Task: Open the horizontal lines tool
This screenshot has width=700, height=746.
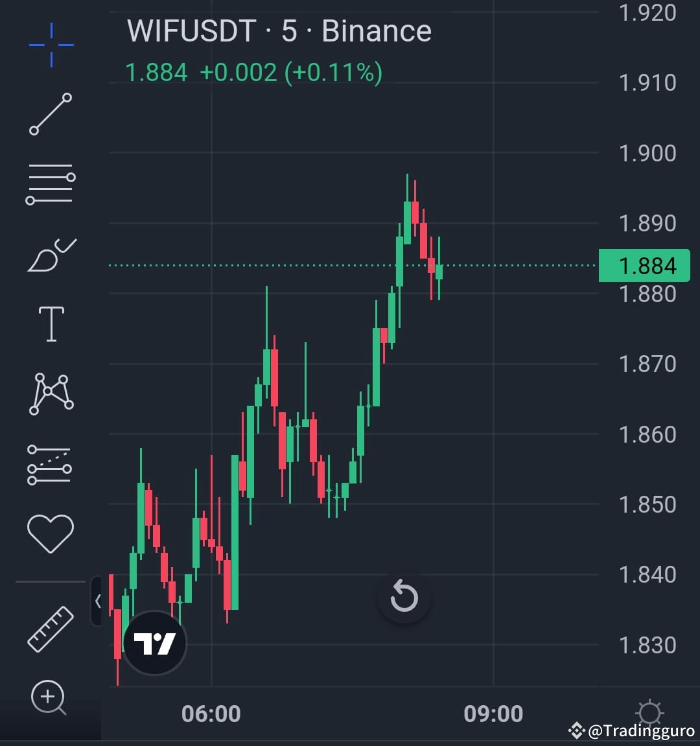Action: pyautogui.click(x=51, y=183)
